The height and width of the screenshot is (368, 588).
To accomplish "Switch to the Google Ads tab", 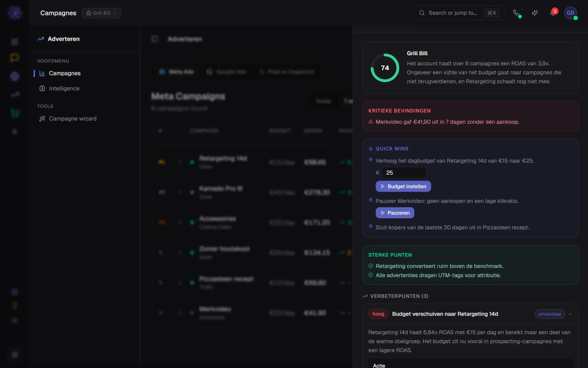I will 226,72.
